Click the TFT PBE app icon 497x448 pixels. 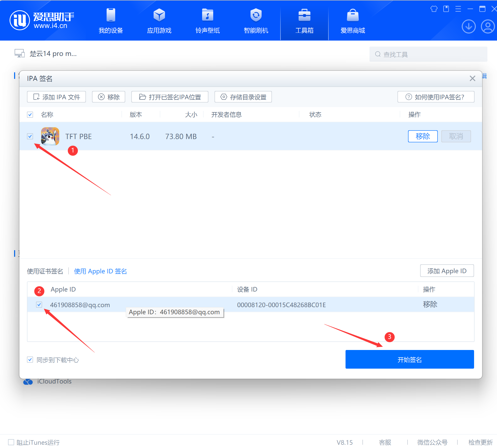click(50, 136)
